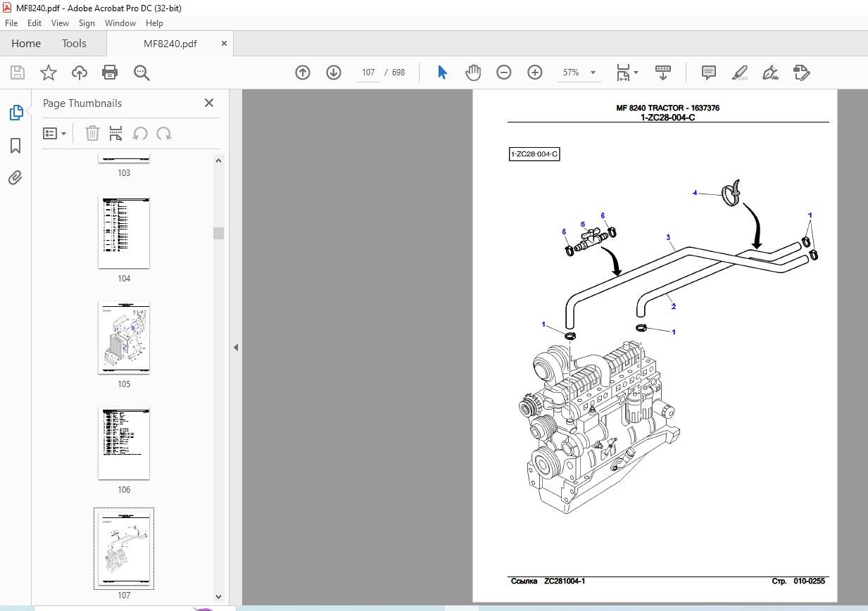Viewport: 868px width, 611px height.
Task: Click the 010-0255 page code text
Action: 810,581
